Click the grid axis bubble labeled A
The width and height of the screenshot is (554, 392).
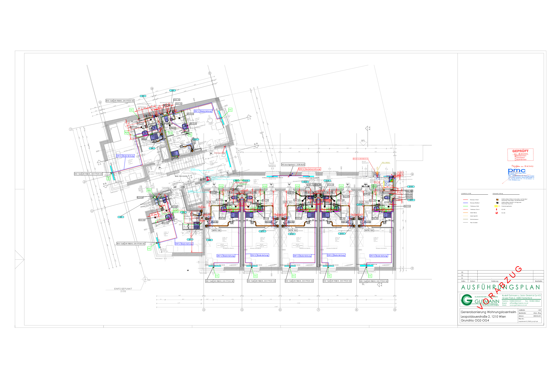coord(100,102)
